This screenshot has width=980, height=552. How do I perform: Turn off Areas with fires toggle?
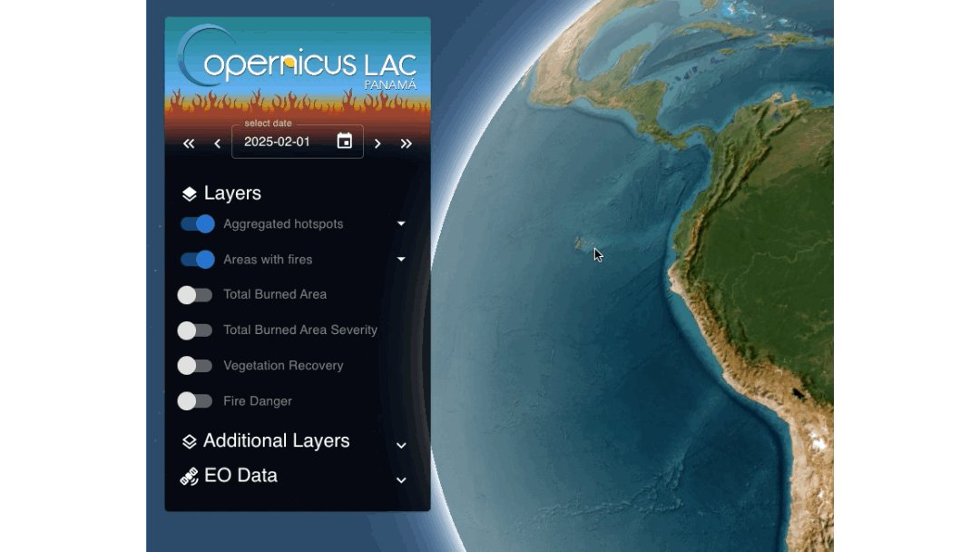[197, 260]
